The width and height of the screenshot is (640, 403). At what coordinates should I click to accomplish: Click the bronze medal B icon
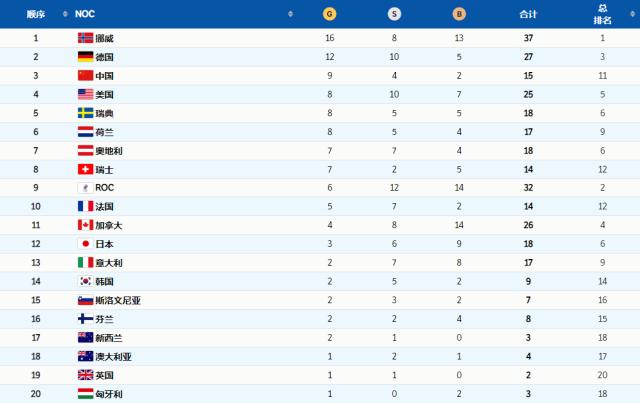pyautogui.click(x=459, y=15)
